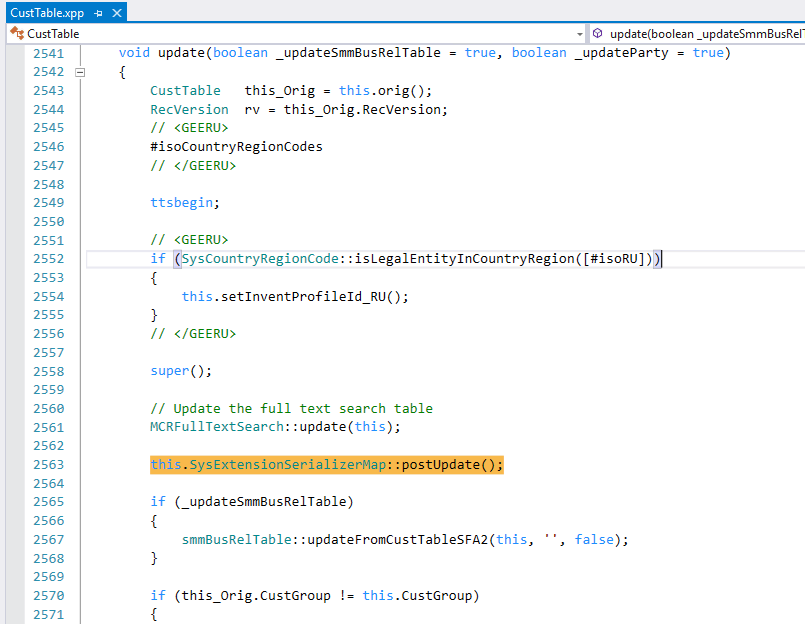Click the purple method icon beside update
This screenshot has height=624, width=805.
coord(598,33)
